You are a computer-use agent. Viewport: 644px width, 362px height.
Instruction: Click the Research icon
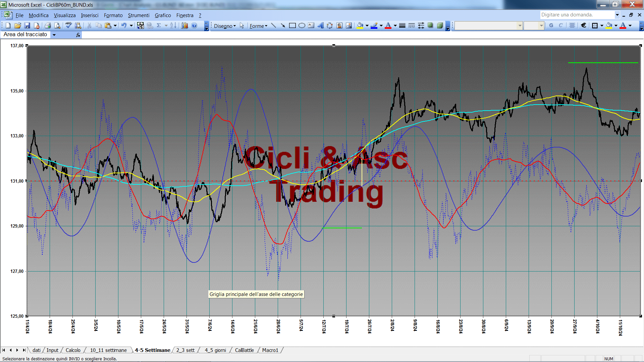(x=78, y=25)
